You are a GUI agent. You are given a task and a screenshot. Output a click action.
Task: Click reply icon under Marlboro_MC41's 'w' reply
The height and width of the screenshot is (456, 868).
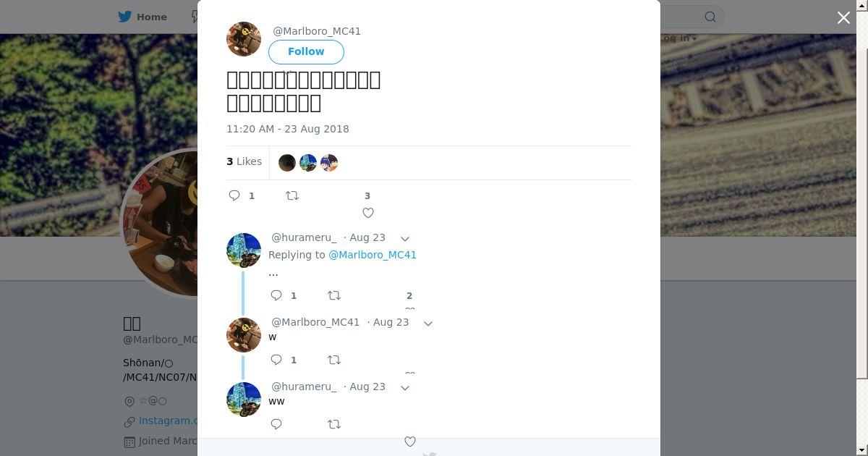[x=276, y=360]
